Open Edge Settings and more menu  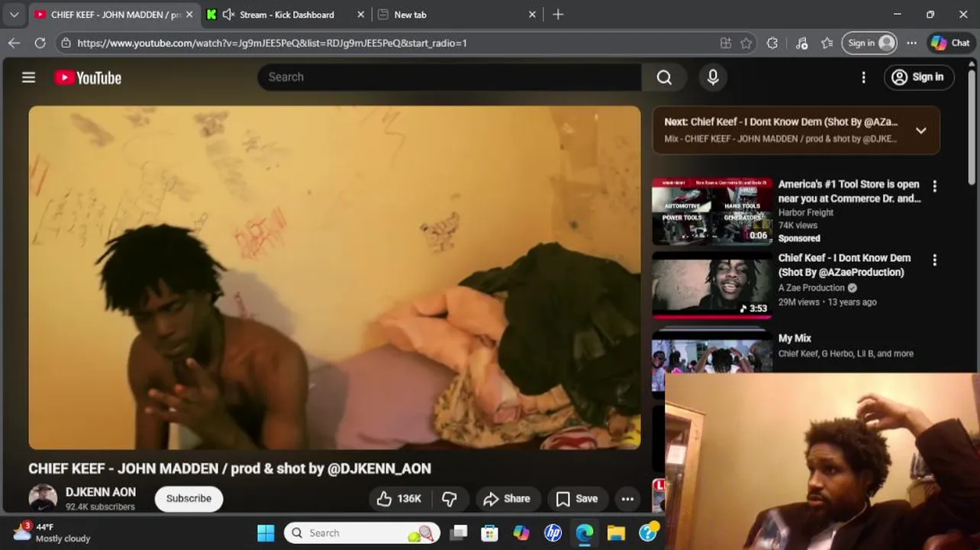click(x=911, y=43)
